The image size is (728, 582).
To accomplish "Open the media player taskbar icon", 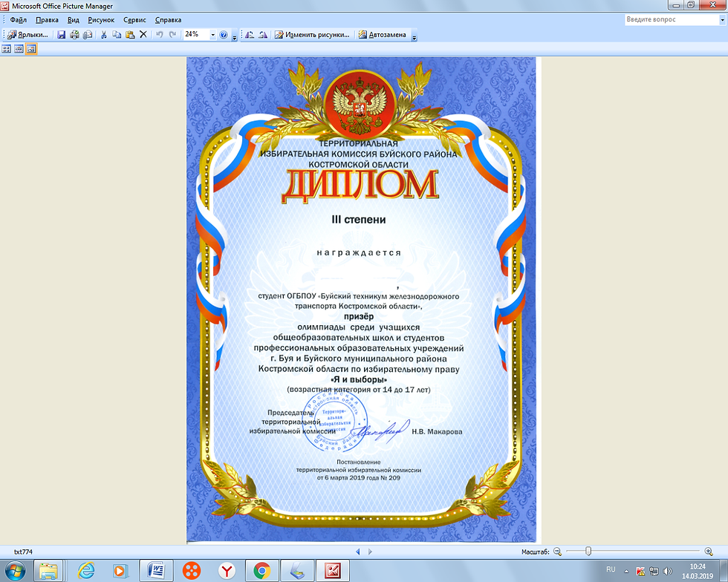I will click(x=120, y=570).
